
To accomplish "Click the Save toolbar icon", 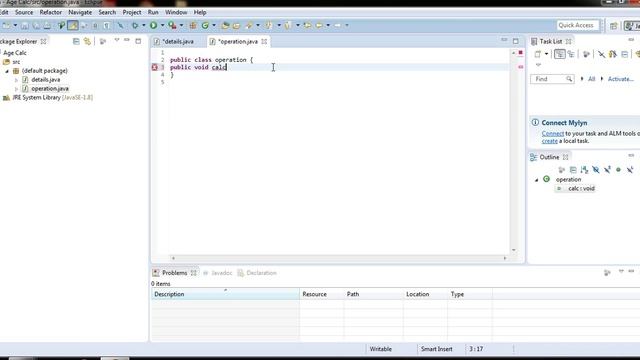I will coord(25,25).
